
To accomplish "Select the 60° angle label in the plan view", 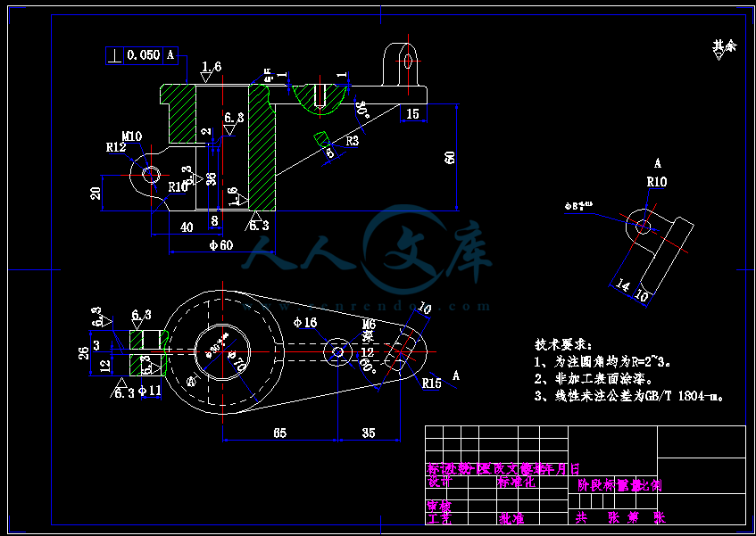I will click(368, 365).
